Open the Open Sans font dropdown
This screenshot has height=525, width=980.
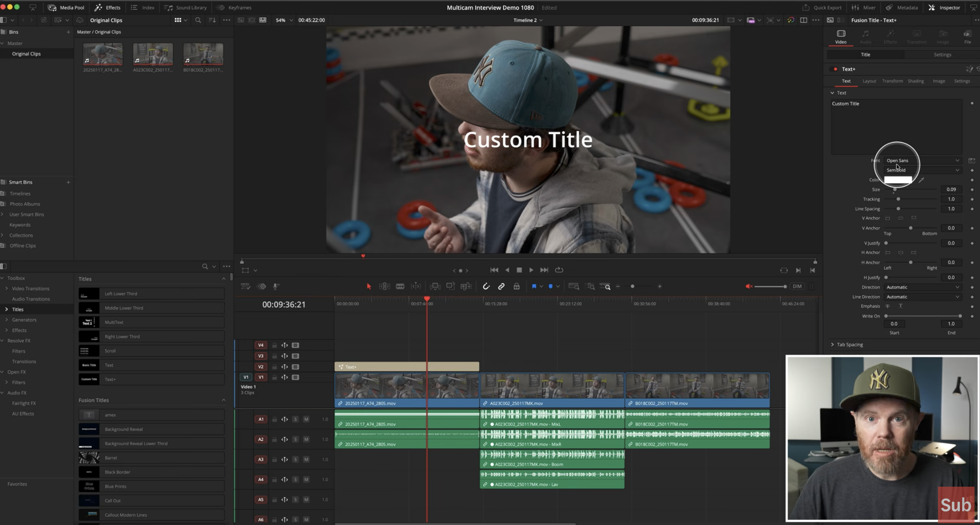click(x=922, y=160)
